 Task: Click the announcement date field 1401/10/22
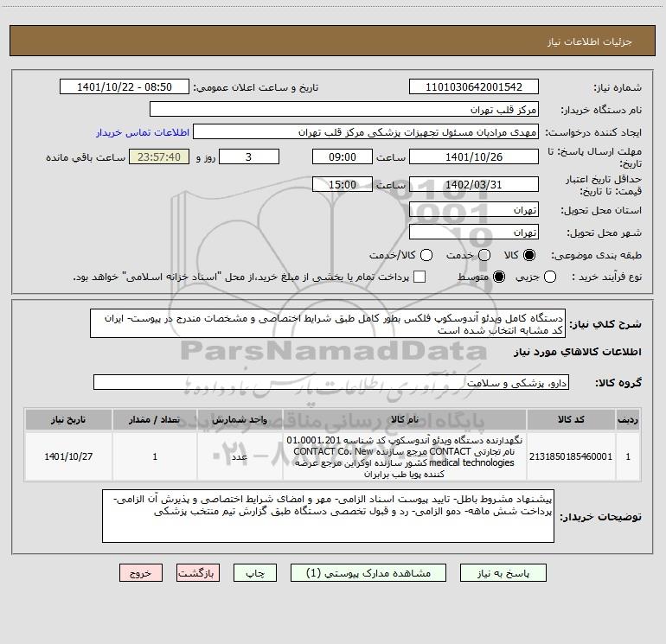[125, 86]
